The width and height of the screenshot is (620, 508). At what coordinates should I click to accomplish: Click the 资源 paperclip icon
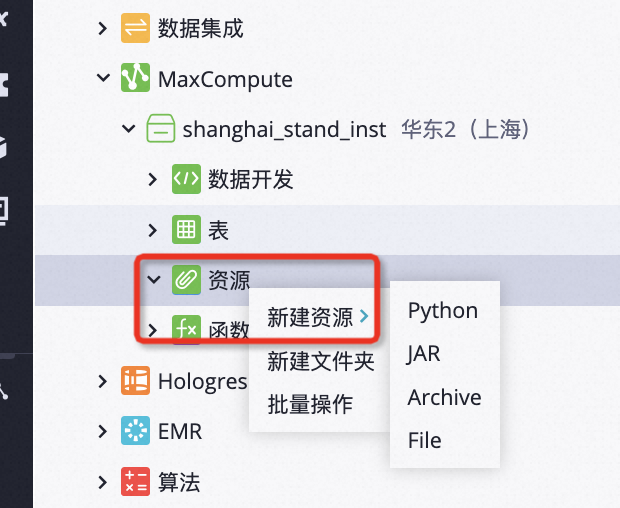[x=185, y=281]
